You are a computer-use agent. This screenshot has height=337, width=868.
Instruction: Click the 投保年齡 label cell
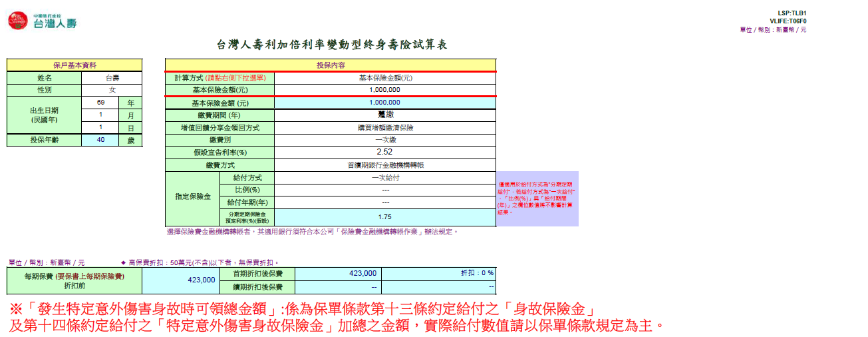[44, 141]
